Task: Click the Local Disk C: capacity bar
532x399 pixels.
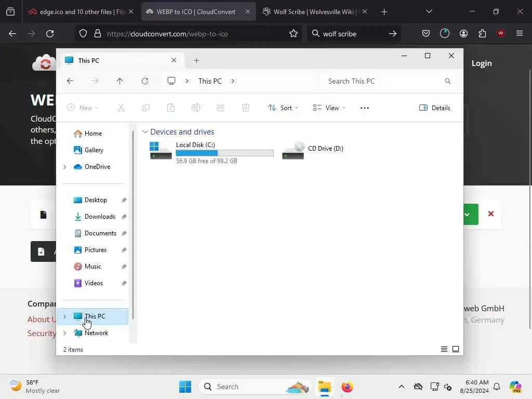Action: click(x=224, y=153)
